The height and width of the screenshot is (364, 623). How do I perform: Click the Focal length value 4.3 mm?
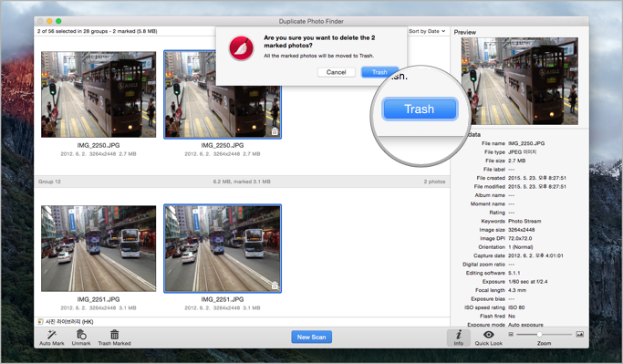(517, 290)
